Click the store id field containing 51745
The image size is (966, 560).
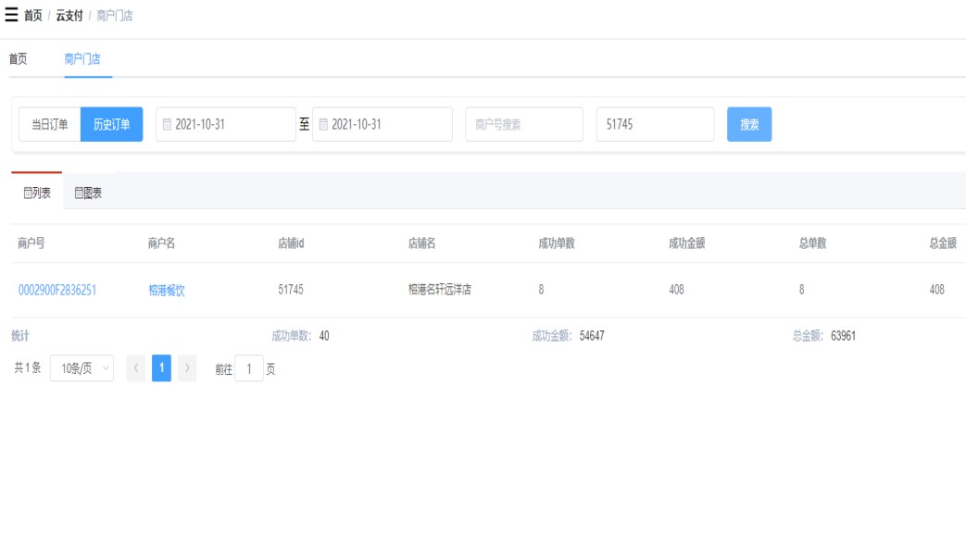[x=655, y=125]
